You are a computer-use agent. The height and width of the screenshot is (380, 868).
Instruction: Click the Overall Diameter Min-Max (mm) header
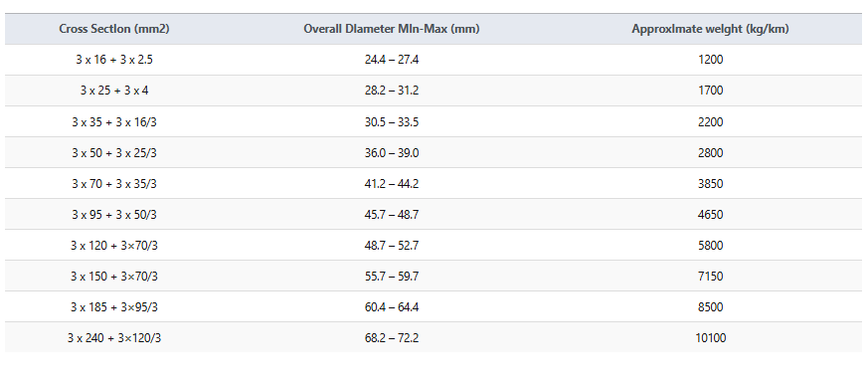(x=392, y=30)
